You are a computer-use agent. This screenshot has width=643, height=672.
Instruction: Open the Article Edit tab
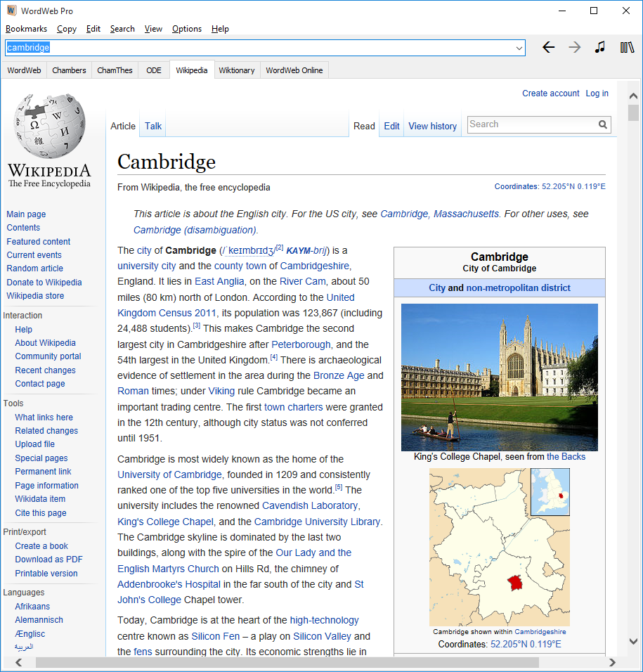391,126
